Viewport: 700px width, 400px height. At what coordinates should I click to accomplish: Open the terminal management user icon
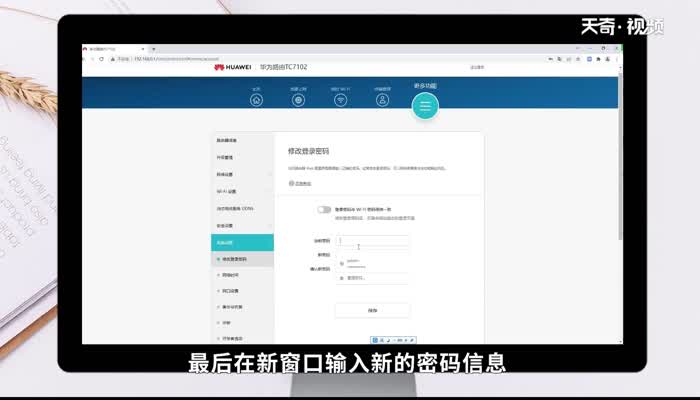[383, 100]
